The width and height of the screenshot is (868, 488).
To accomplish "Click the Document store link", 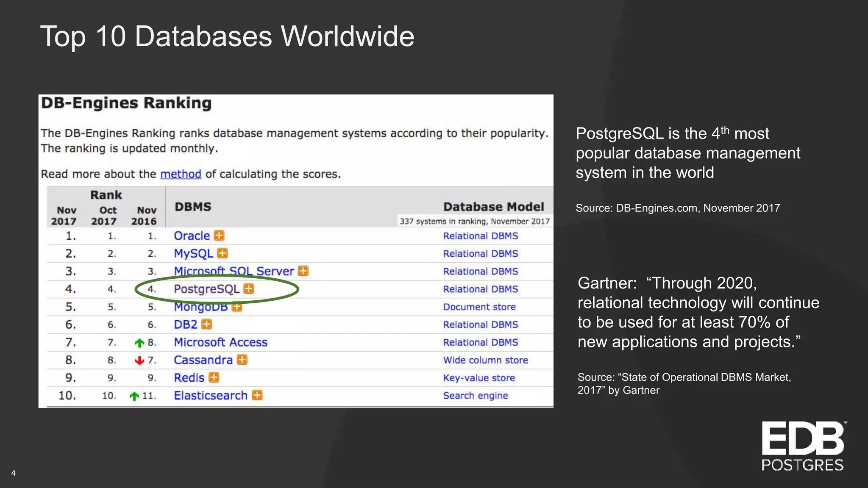I will [x=479, y=307].
